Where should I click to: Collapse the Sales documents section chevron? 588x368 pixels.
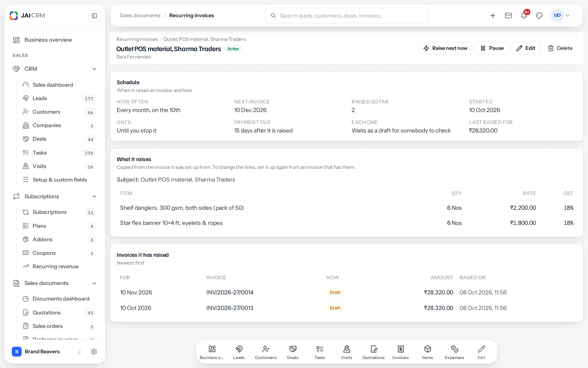94,283
